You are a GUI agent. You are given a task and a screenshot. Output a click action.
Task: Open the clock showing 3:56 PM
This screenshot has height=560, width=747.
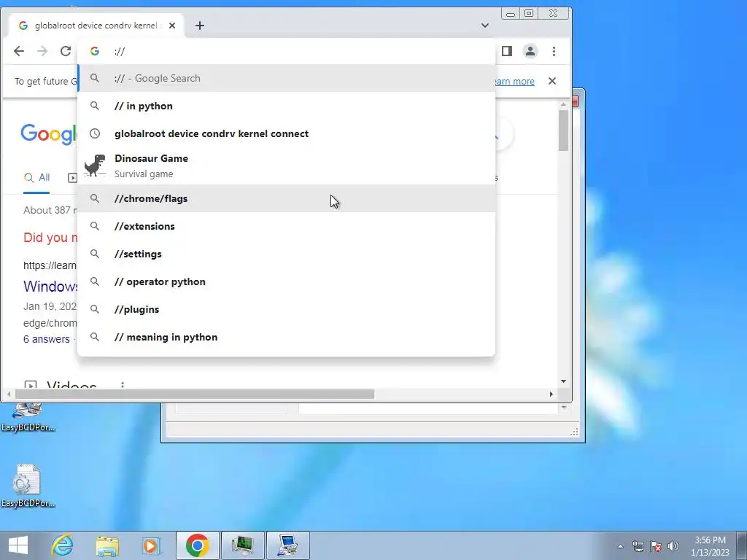point(710,546)
